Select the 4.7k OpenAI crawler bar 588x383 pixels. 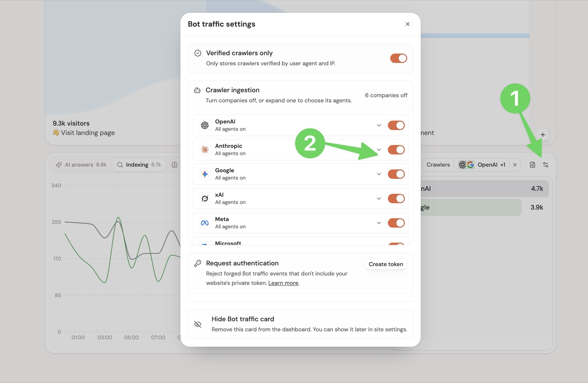point(484,189)
